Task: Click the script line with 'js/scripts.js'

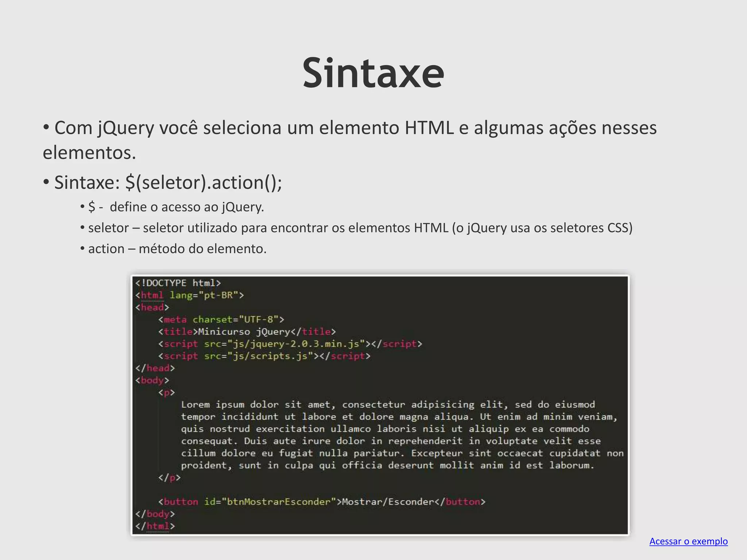Action: [x=264, y=356]
